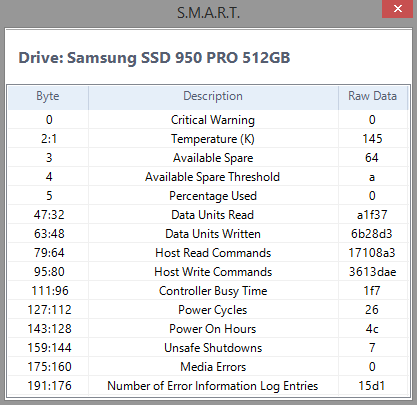Click the byte range 143:128 cell

[x=49, y=329]
